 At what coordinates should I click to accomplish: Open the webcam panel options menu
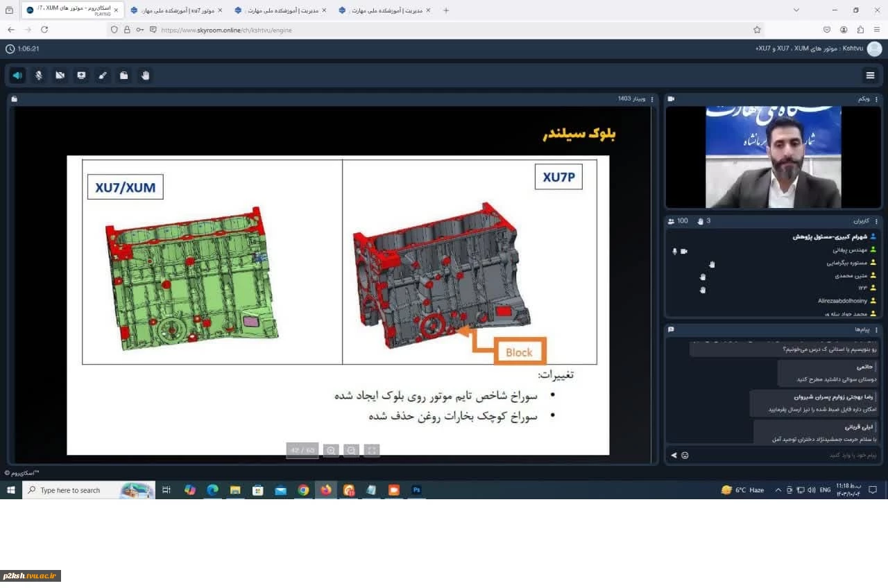coord(877,99)
